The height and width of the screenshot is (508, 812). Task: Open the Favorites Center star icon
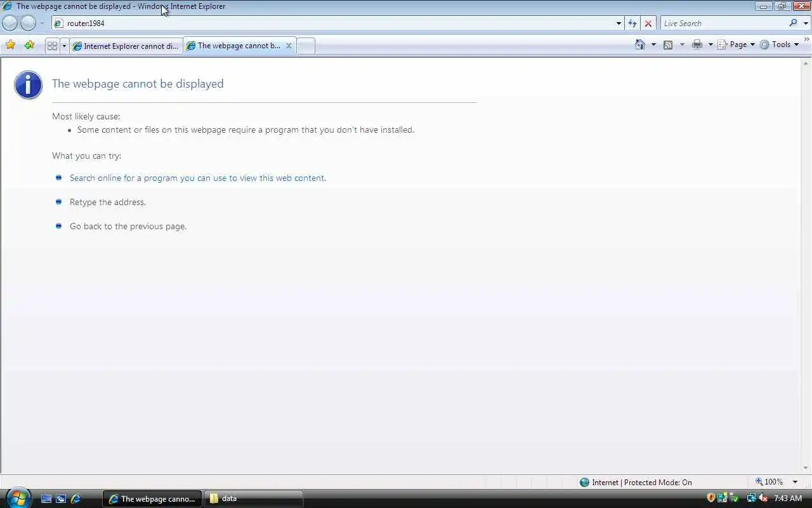(x=11, y=45)
